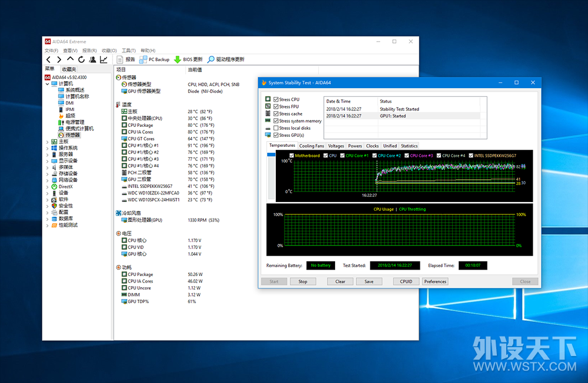Click the Date & Time log header

[x=350, y=101]
